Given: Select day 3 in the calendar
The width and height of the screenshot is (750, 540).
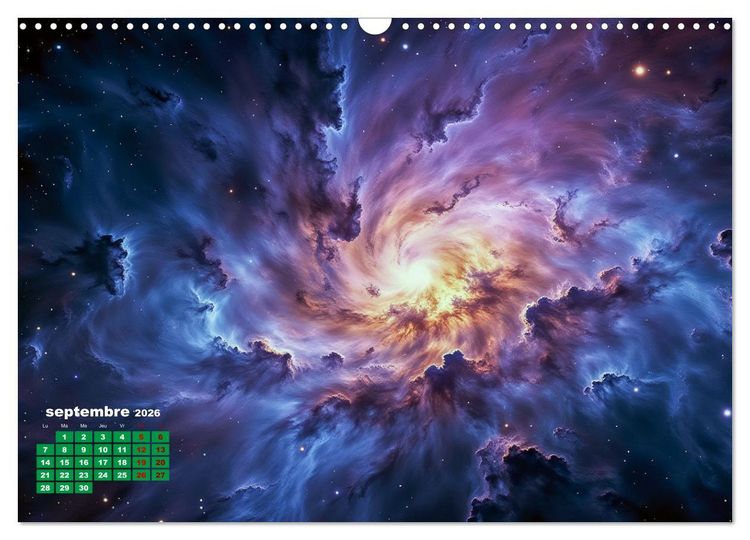Looking at the screenshot, I should click(103, 437).
